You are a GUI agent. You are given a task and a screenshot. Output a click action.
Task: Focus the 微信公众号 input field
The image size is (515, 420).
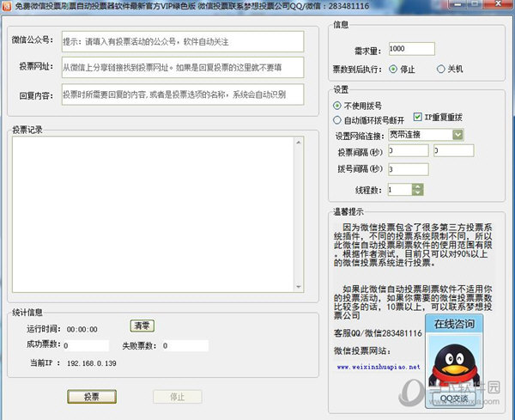pyautogui.click(x=183, y=41)
